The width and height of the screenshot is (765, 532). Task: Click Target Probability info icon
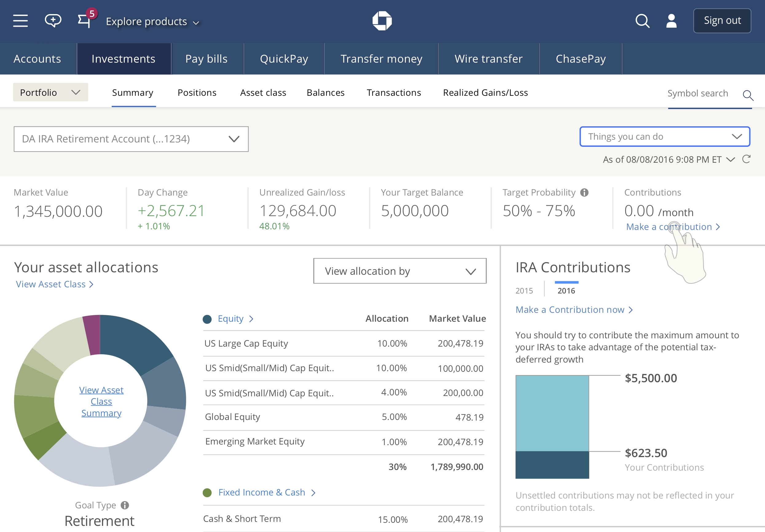(584, 192)
